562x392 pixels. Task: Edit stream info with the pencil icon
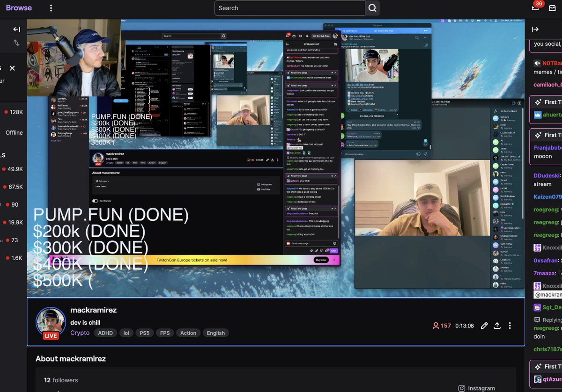point(485,326)
